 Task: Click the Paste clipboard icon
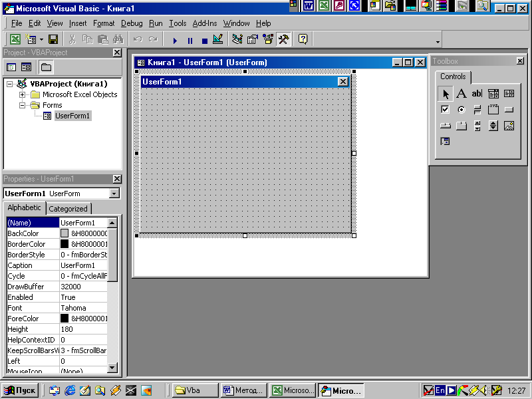click(x=103, y=39)
